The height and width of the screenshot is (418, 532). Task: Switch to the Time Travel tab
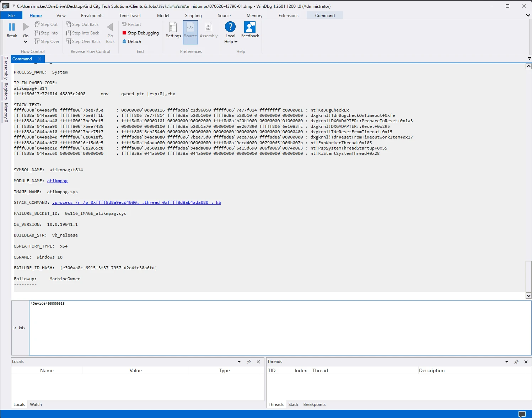[130, 15]
